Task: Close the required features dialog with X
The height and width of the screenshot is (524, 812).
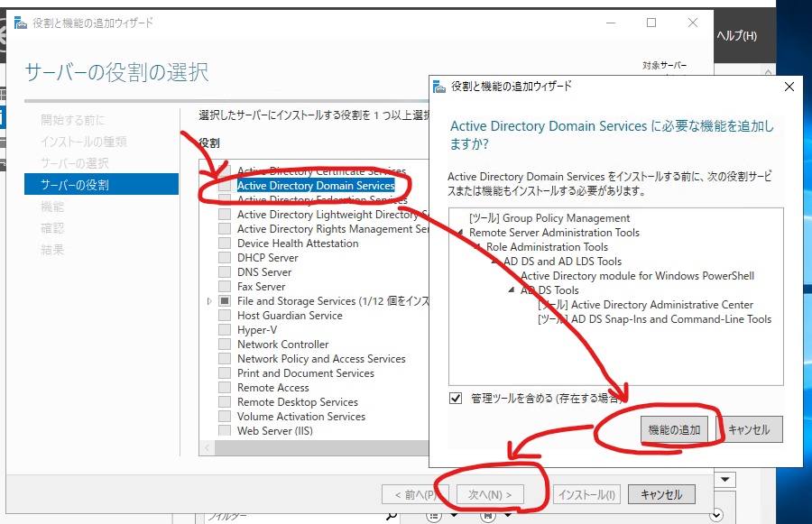Action: click(x=789, y=87)
